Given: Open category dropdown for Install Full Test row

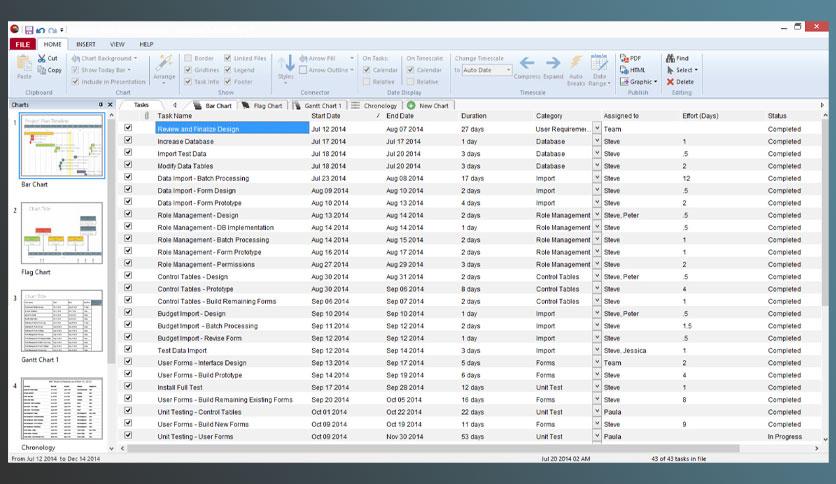Looking at the screenshot, I should click(597, 387).
